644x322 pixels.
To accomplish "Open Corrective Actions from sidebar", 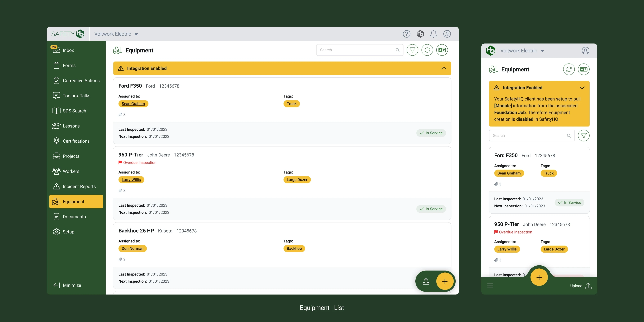I will click(81, 80).
